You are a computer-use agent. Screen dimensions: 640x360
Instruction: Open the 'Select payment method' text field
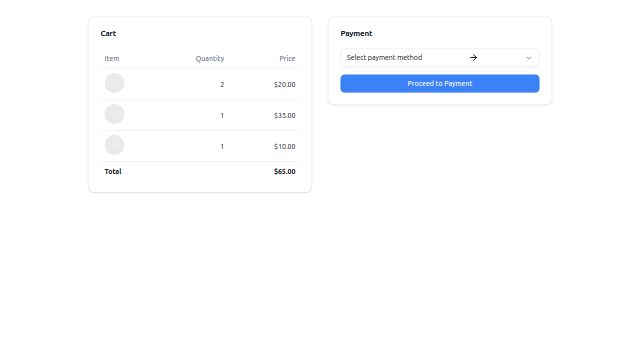tap(440, 58)
